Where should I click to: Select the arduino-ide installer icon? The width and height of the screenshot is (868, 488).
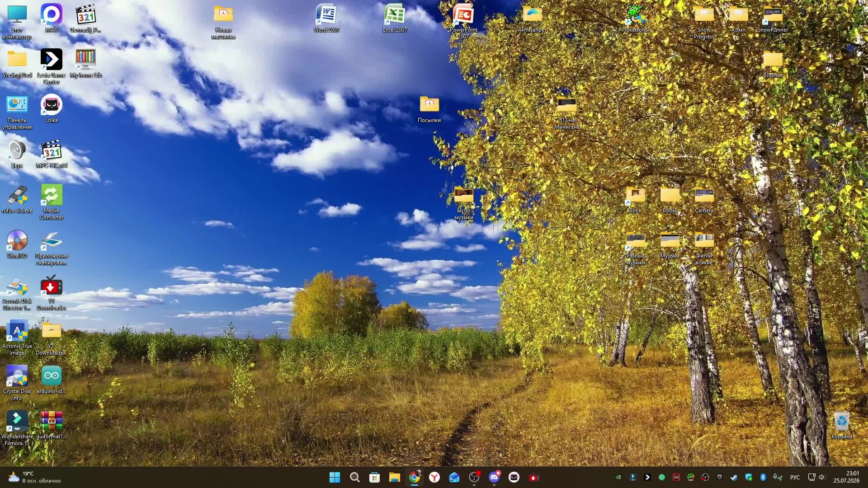52,380
